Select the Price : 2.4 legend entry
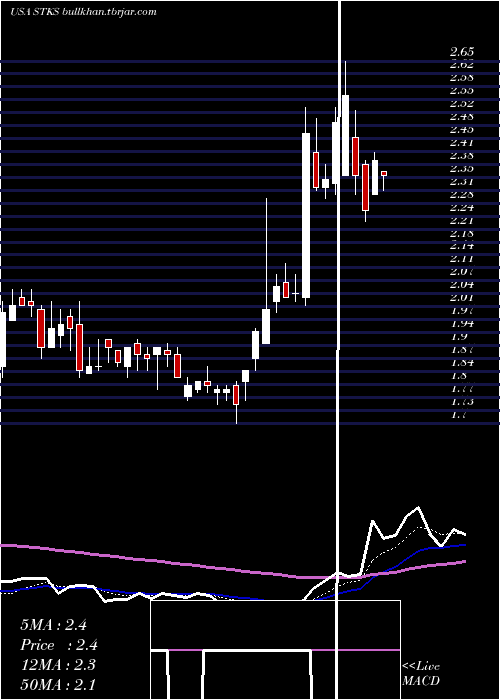This screenshot has height=700, width=500. 59,645
